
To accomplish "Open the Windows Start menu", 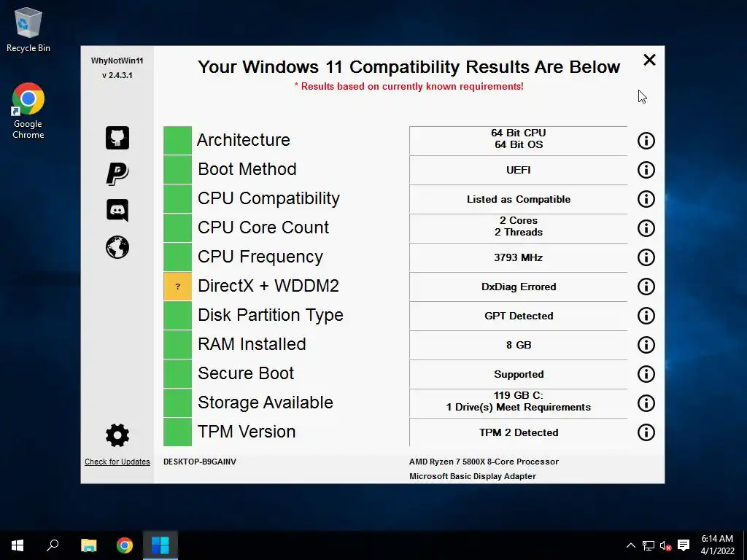I will (18, 545).
